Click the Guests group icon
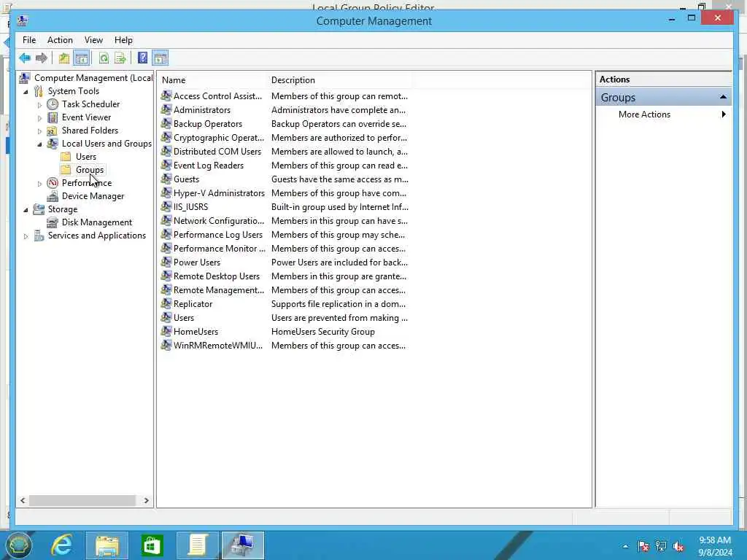 pyautogui.click(x=166, y=179)
